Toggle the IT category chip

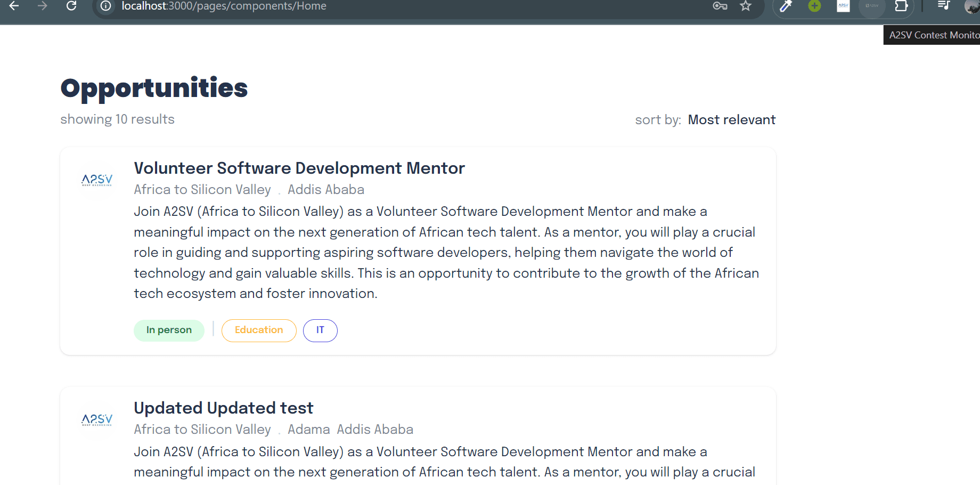pos(320,330)
